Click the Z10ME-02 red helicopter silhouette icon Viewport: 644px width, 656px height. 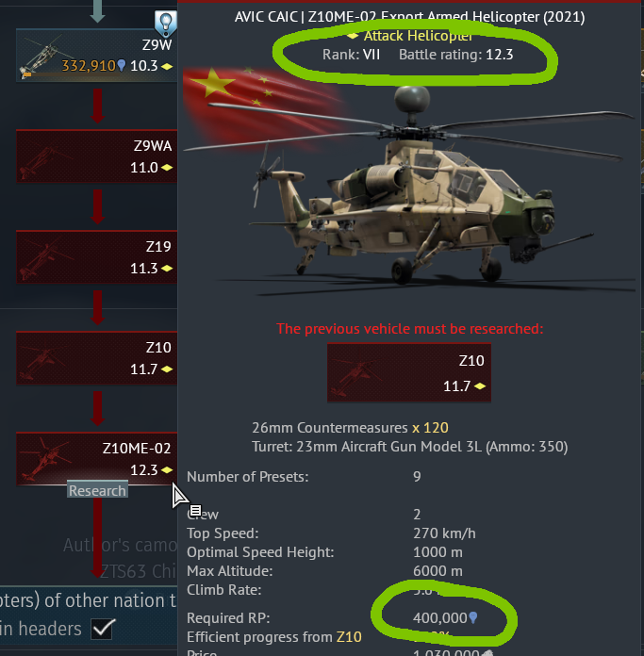[x=45, y=459]
